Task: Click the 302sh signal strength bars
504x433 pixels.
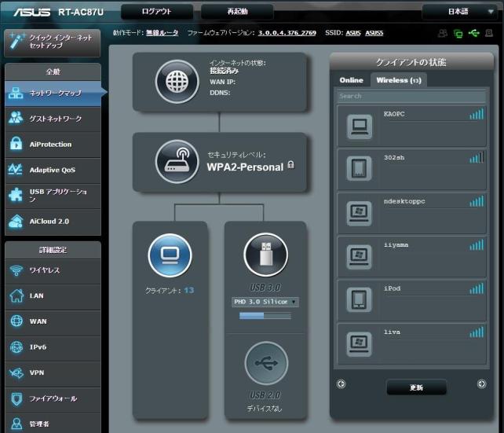Action: click(x=477, y=157)
